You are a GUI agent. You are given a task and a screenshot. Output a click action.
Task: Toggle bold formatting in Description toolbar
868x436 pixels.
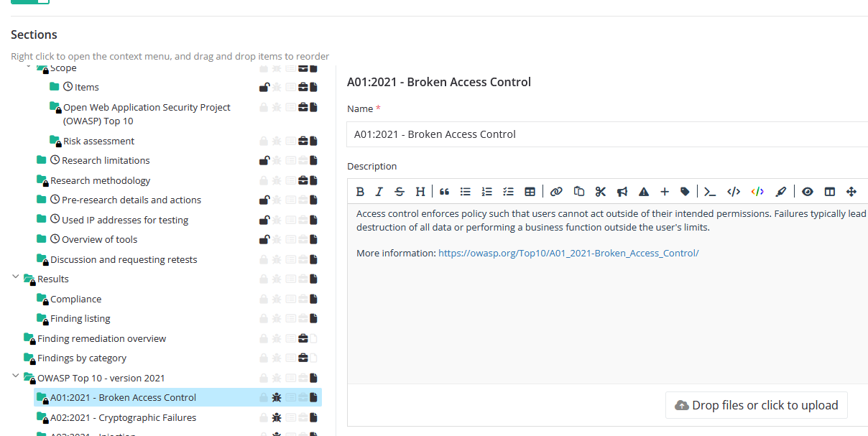click(360, 192)
